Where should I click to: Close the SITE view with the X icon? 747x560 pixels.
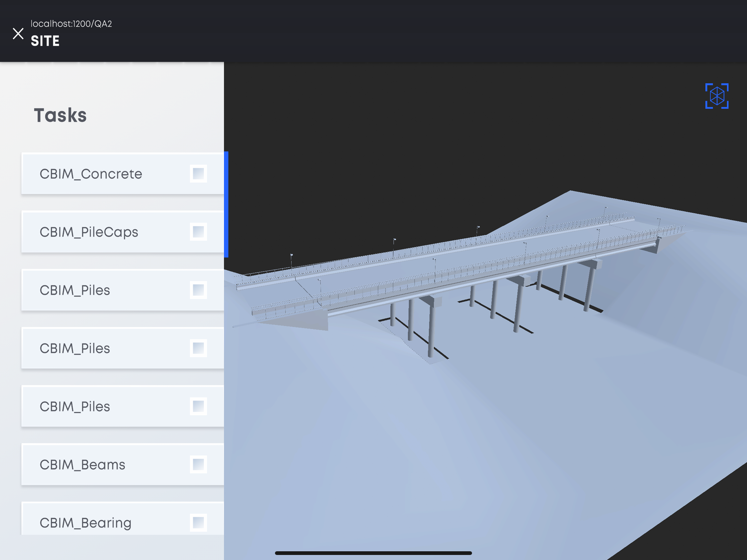[18, 33]
